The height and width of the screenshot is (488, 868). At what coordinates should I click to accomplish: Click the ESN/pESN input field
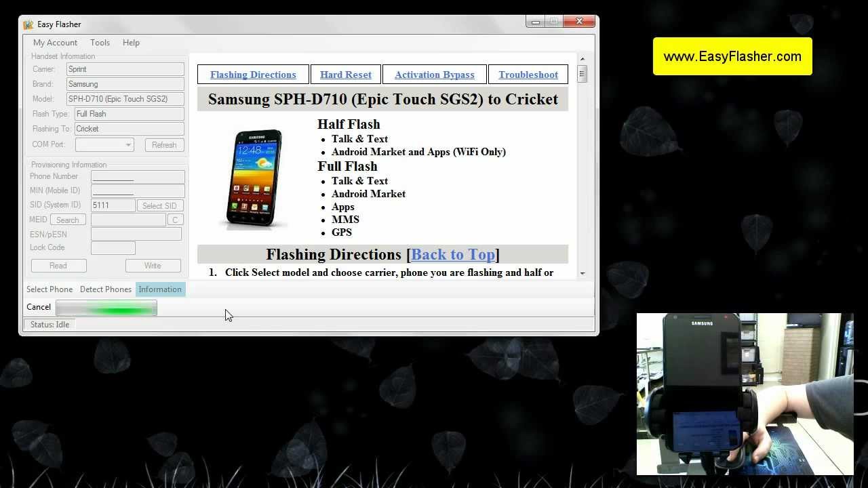pyautogui.click(x=136, y=234)
